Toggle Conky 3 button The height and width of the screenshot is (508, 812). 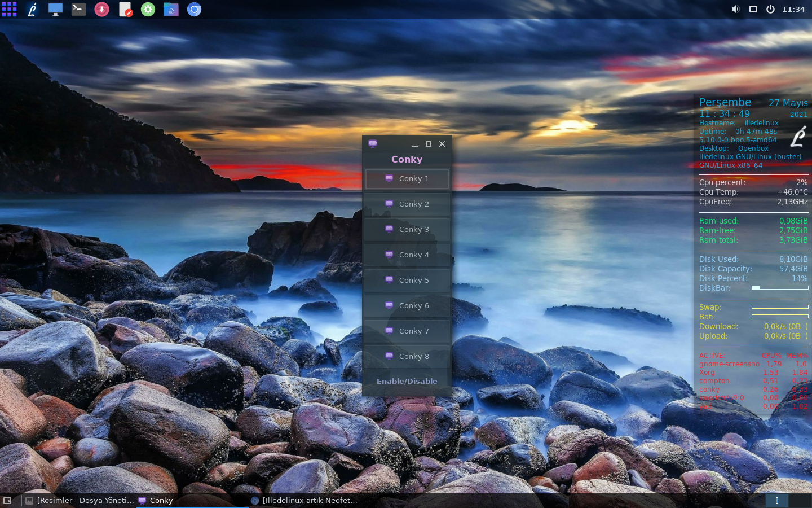pyautogui.click(x=407, y=230)
